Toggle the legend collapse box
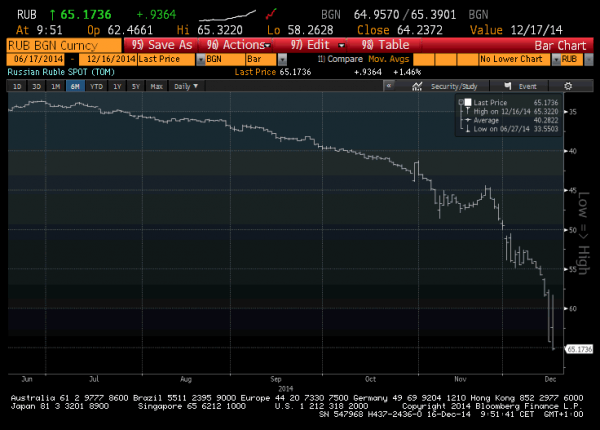Screen dimensions: 600x430 460,103
